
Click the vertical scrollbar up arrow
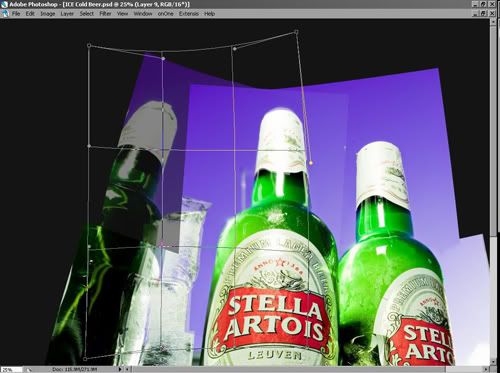coord(494,21)
